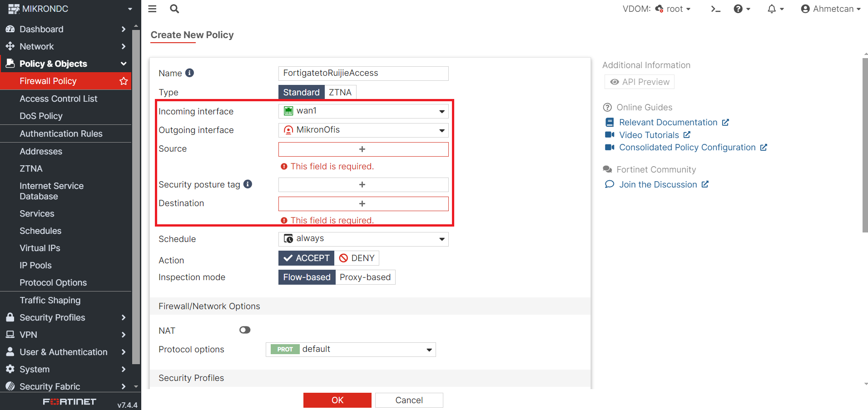
Task: Toggle the hamburger sidebar menu icon
Action: point(152,9)
